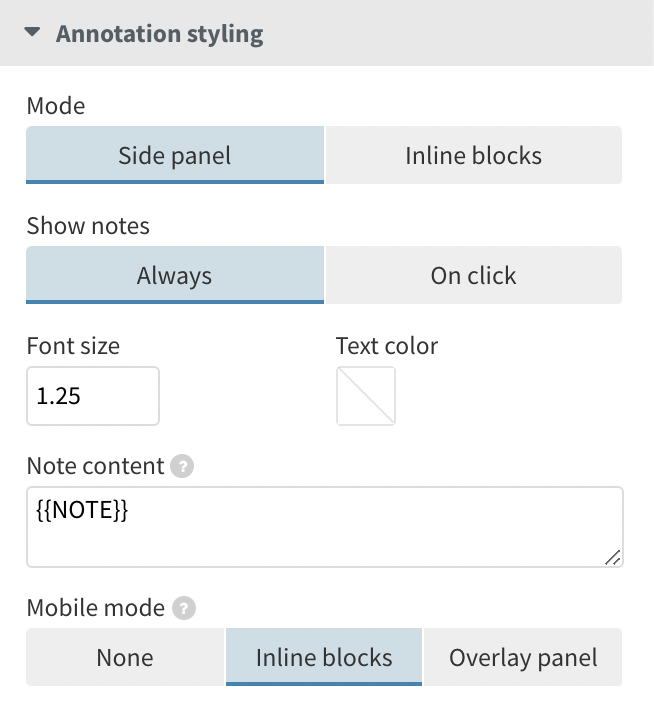Click the Text color label
This screenshot has height=718, width=654.
pyautogui.click(x=387, y=346)
